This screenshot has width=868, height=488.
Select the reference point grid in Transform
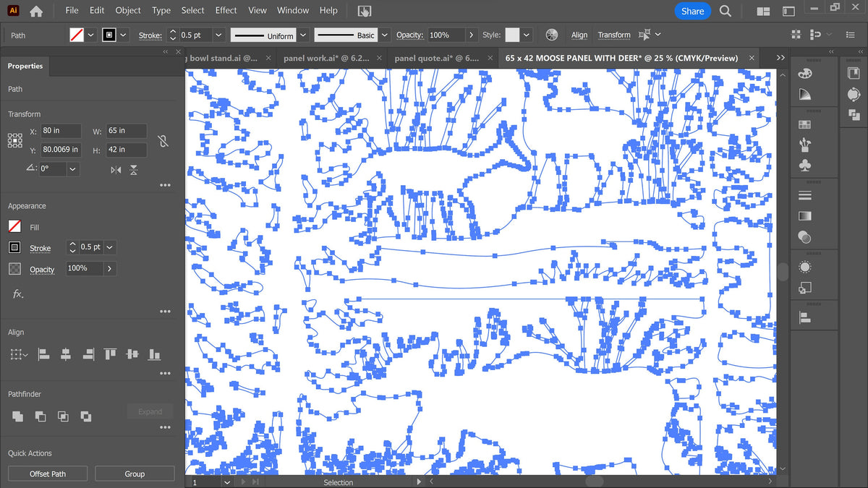point(14,140)
